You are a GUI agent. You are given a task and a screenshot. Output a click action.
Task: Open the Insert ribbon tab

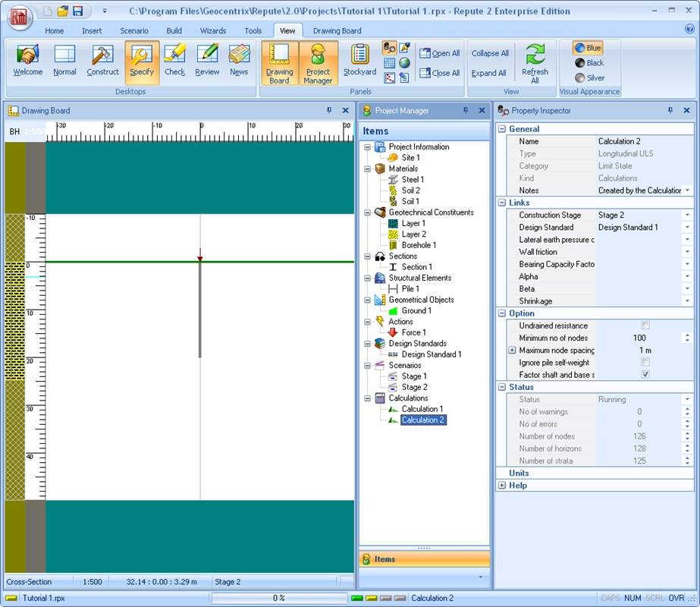point(92,31)
